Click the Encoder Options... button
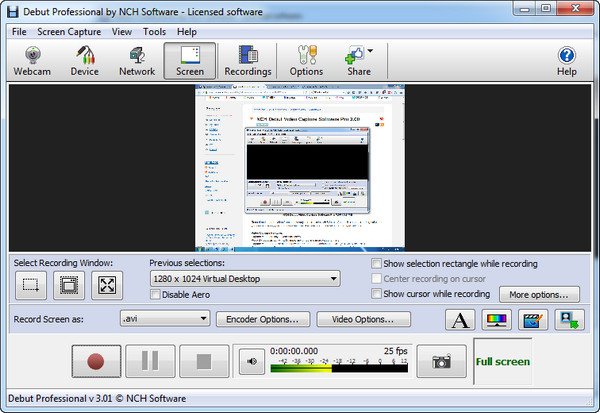600x413 pixels. tap(263, 319)
